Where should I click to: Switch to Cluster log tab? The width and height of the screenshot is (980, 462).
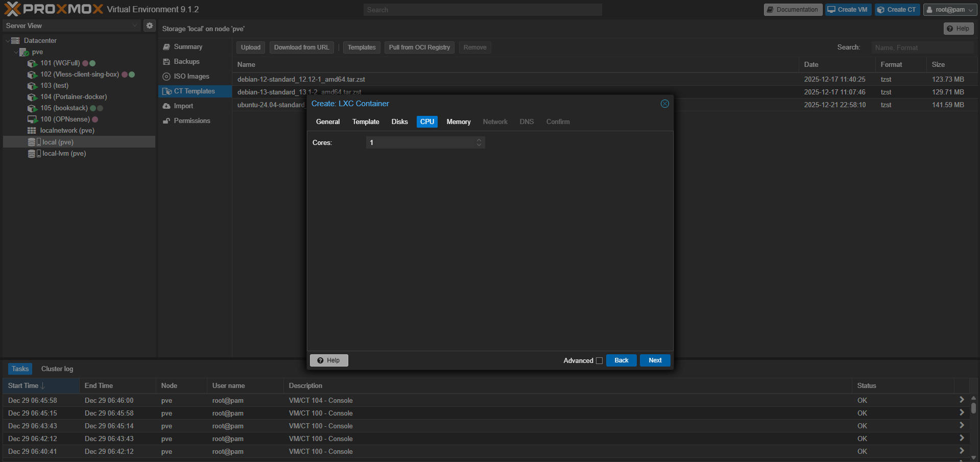57,369
